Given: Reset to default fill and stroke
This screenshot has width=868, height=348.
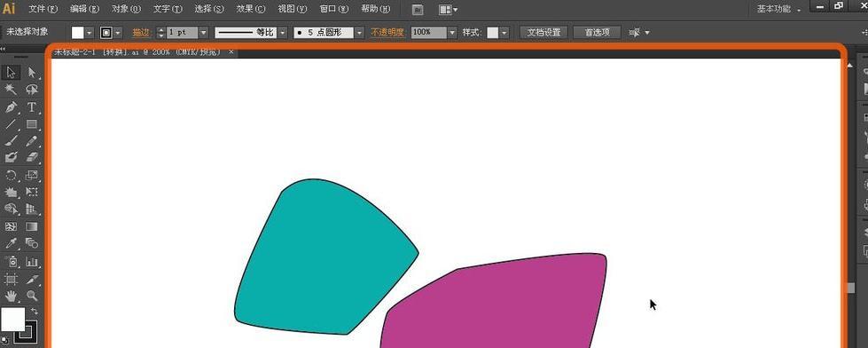Looking at the screenshot, I should click(x=5, y=340).
